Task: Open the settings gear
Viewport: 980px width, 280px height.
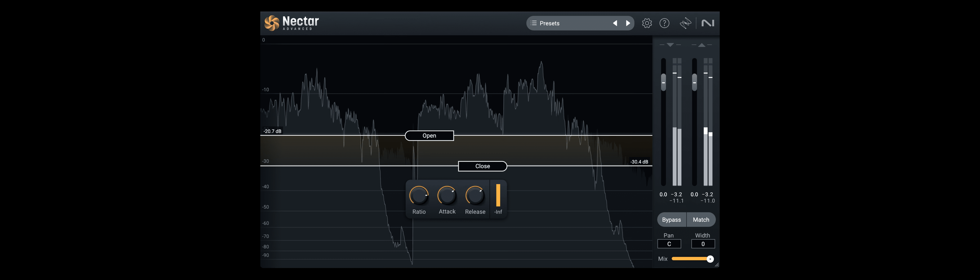Action: point(647,23)
